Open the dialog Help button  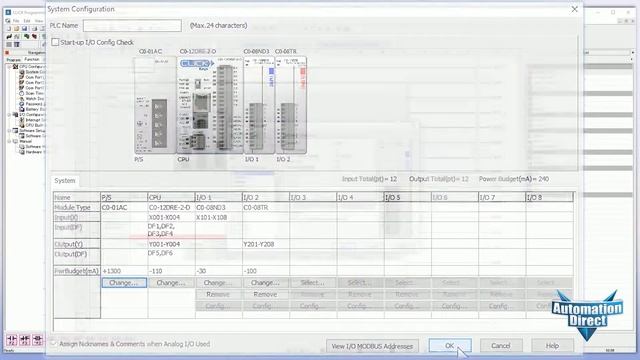pos(552,346)
